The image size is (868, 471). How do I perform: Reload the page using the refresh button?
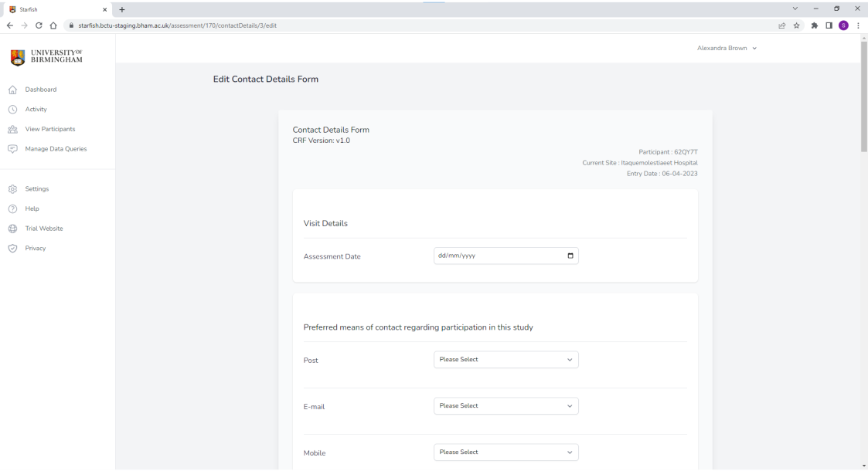click(x=39, y=25)
